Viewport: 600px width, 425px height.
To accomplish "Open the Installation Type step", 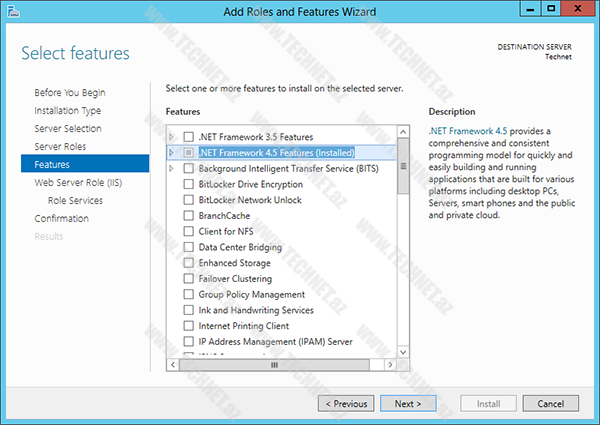I will pos(67,110).
